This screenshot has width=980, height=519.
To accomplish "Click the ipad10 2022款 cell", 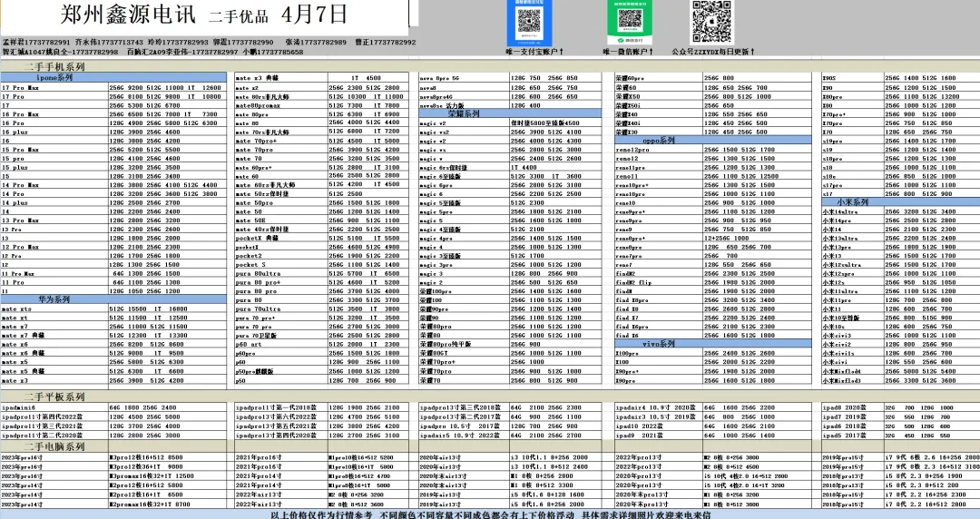I will [659, 426].
